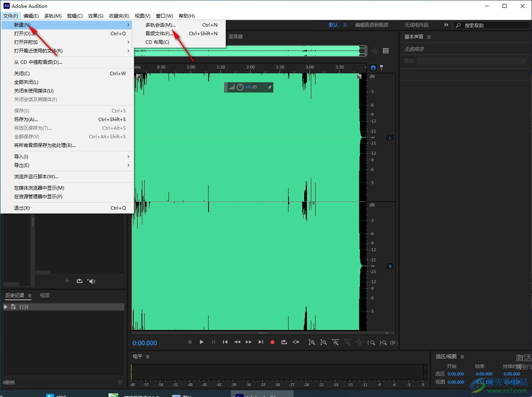The height and width of the screenshot is (397, 532).
Task: Click Zoom In time icon
Action: coord(335,342)
